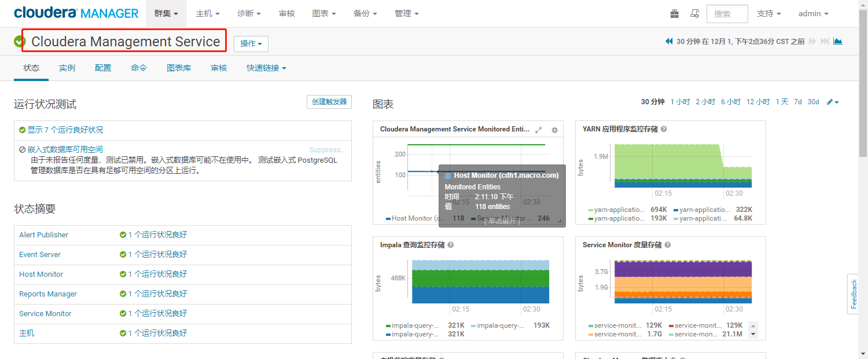Screen dimensions: 868x359
Task: Open the Host Monitor link in status summary
Action: [x=41, y=274]
